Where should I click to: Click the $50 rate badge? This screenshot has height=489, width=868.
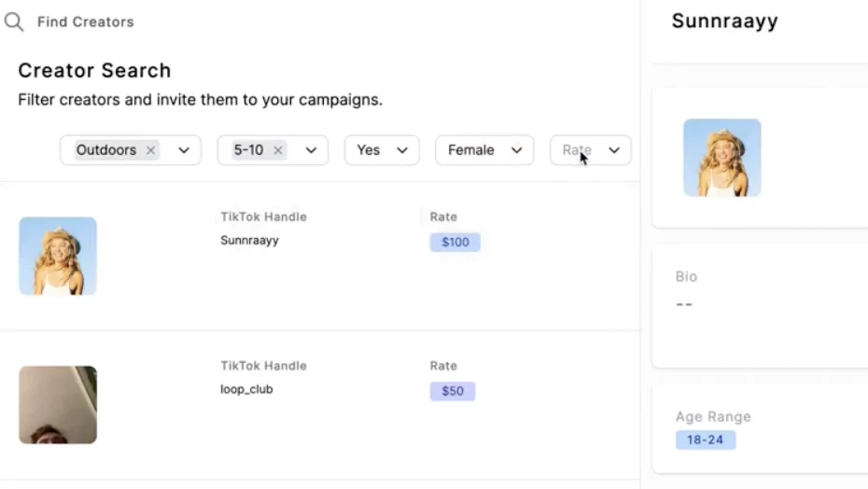pos(453,391)
